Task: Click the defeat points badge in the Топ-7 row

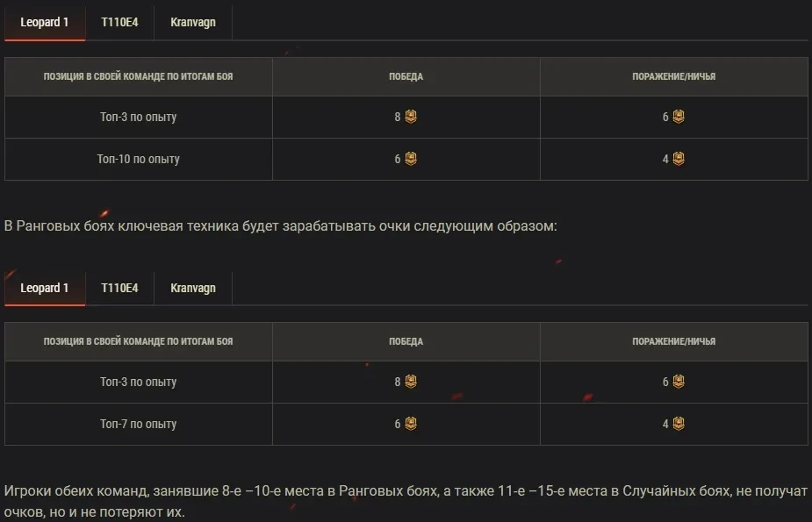Action: tap(679, 424)
